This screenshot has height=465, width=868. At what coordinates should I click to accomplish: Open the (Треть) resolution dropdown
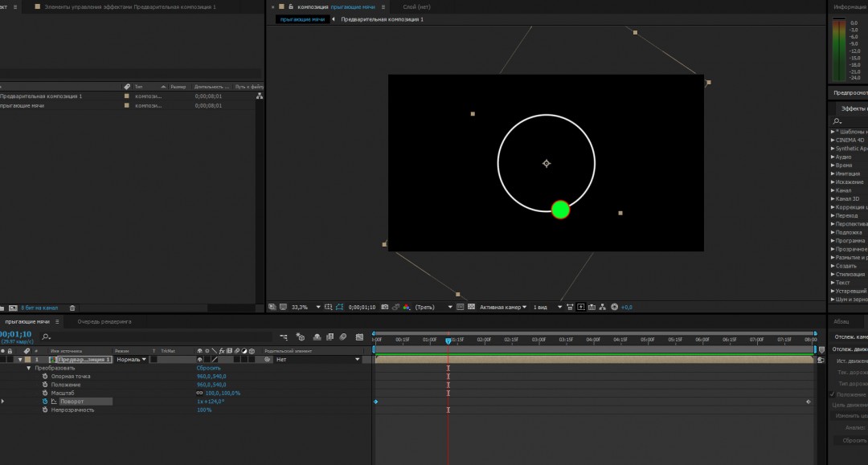coord(434,307)
